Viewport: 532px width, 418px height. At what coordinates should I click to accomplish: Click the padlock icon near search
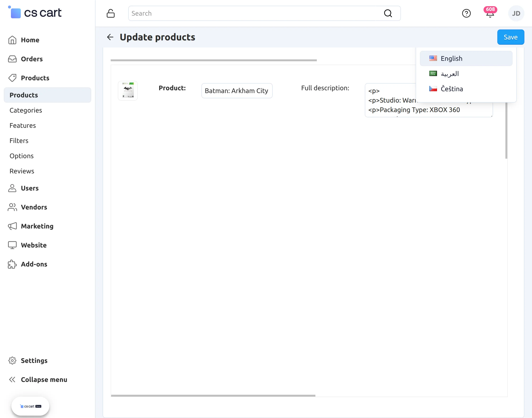coord(111,13)
